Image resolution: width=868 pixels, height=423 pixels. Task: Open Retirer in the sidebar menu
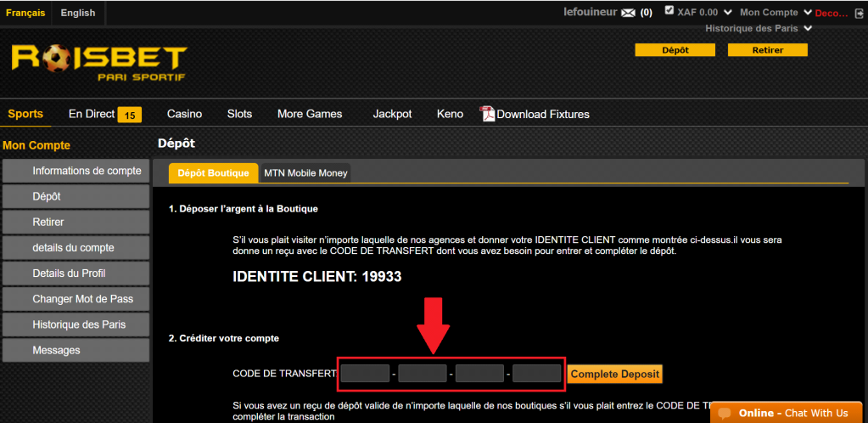[x=76, y=223]
